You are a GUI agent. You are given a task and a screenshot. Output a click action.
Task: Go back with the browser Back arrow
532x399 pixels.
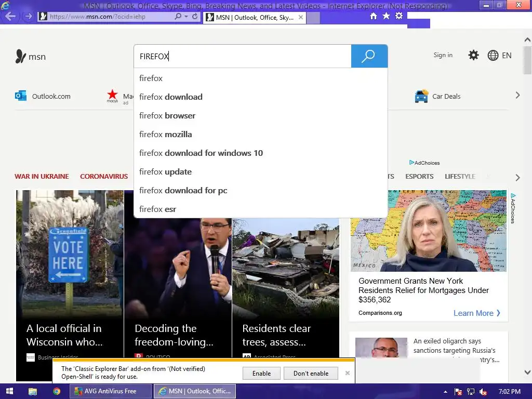(10, 16)
